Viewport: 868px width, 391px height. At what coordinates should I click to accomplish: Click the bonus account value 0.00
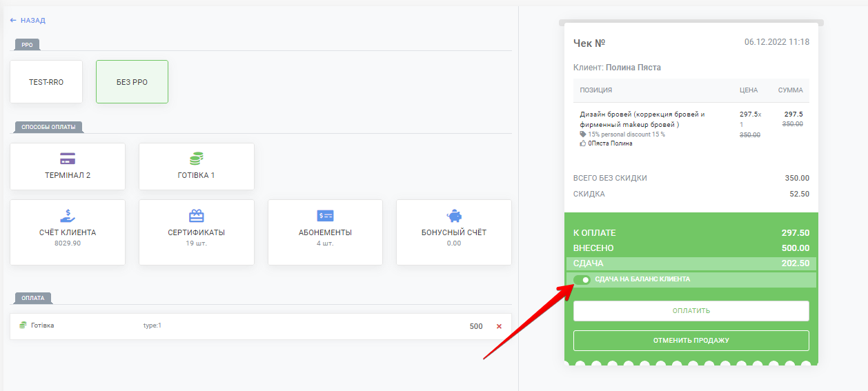(454, 243)
